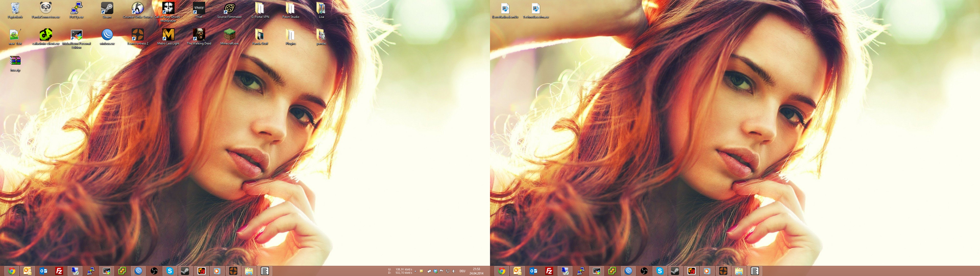Open The Walking Dead shortcut
980x276 pixels.
pyautogui.click(x=199, y=35)
